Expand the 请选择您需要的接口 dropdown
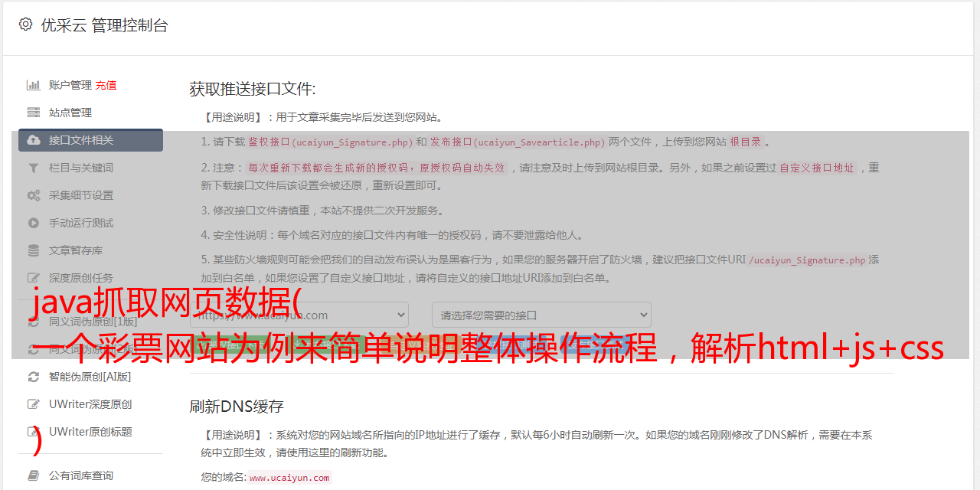This screenshot has width=980, height=490. pos(541,315)
